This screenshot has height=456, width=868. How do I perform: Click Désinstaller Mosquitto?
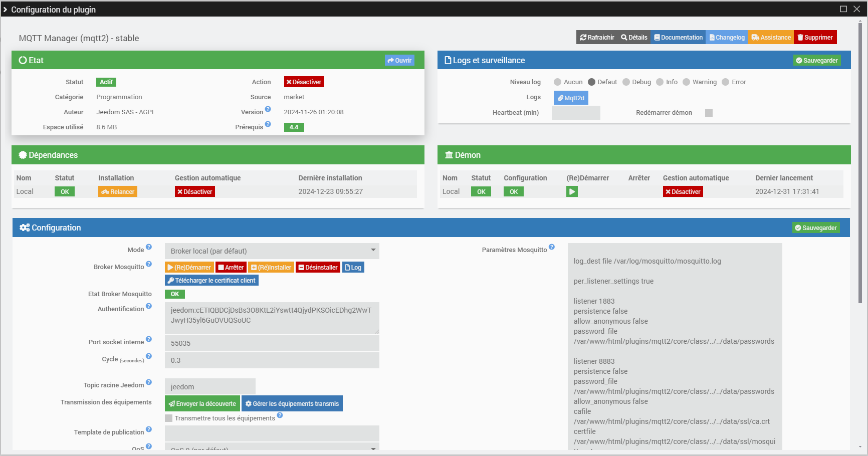pyautogui.click(x=318, y=268)
